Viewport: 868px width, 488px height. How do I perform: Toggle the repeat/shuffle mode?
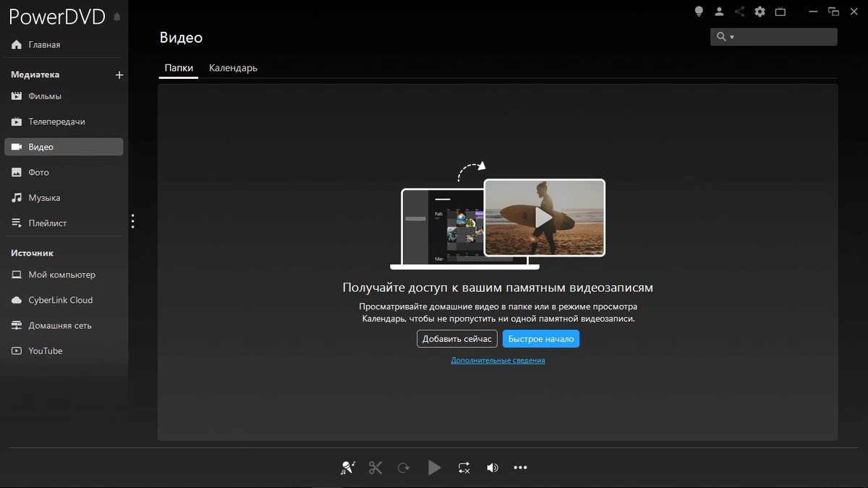(464, 468)
